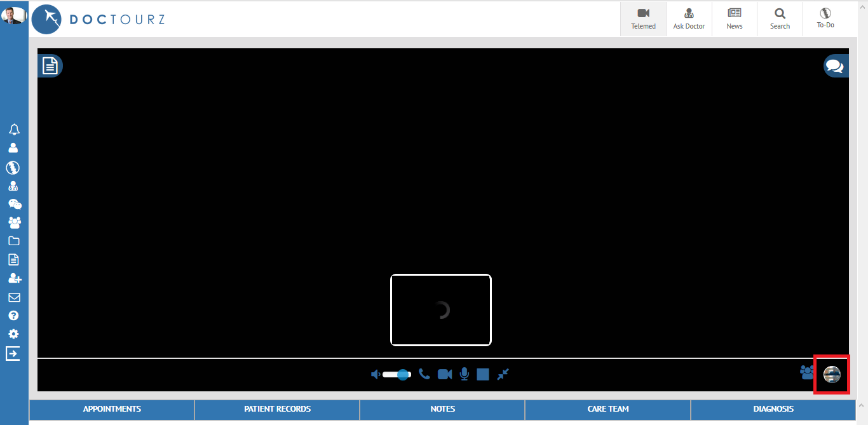Open the document icon in sidebar
Screen dimensions: 868x425
point(13,260)
